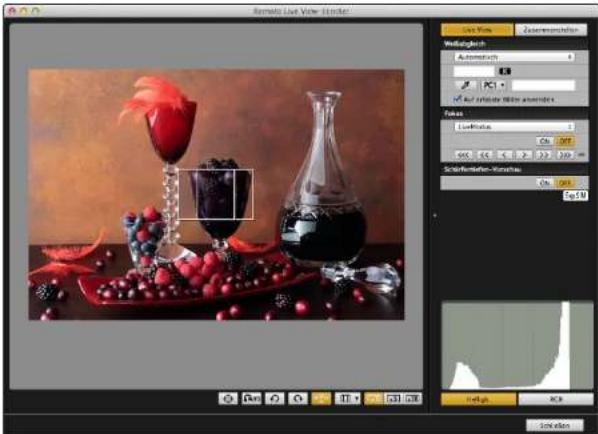Toggle the apply to shot images checkbox
Viewport: 598px width, 434px height.
tap(457, 99)
